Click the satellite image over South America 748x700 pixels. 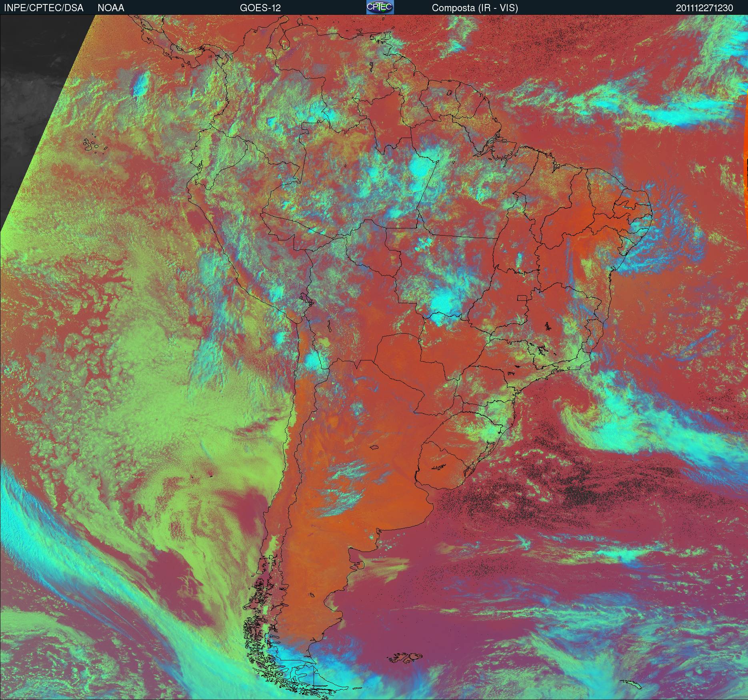[x=374, y=357]
